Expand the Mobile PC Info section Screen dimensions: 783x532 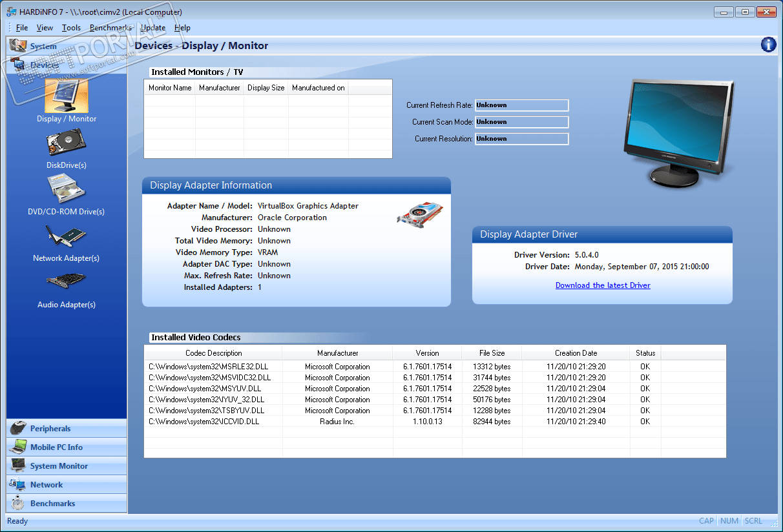point(67,447)
